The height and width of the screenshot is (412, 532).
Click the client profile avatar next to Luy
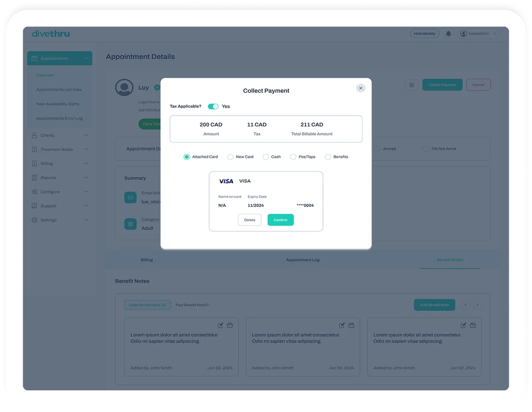click(x=124, y=87)
